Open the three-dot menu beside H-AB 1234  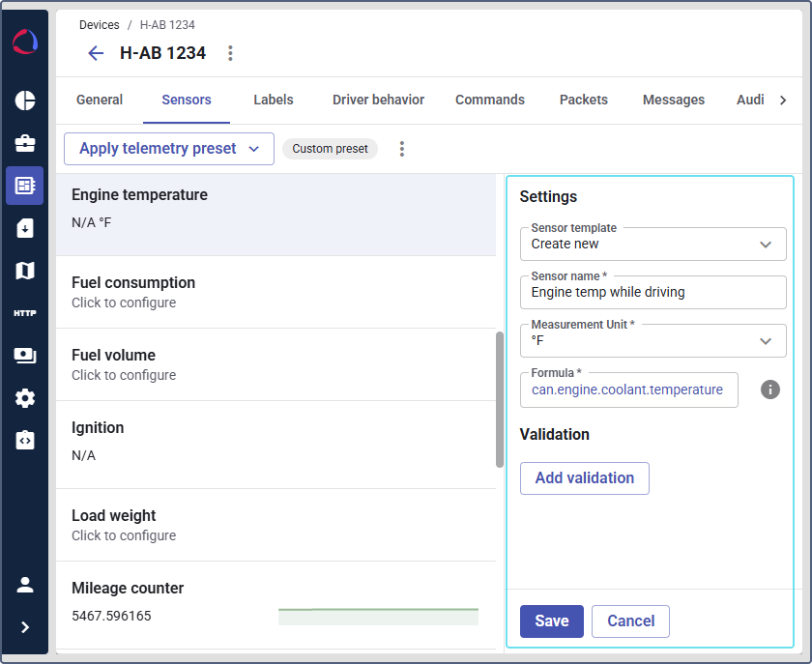(230, 53)
